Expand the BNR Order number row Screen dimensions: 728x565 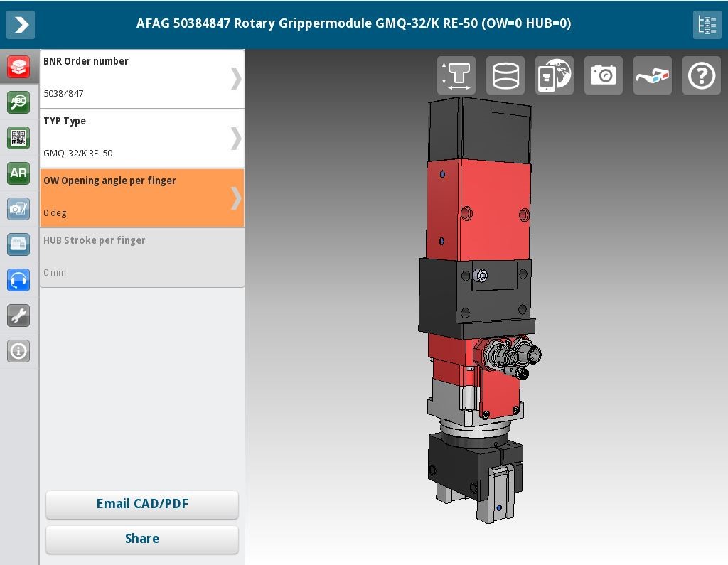[142, 78]
